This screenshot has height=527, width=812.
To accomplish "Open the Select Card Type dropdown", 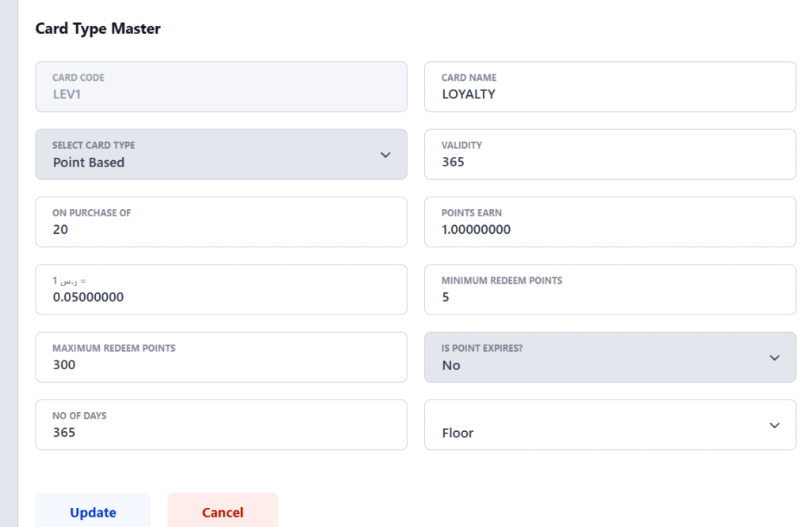I will coord(220,155).
